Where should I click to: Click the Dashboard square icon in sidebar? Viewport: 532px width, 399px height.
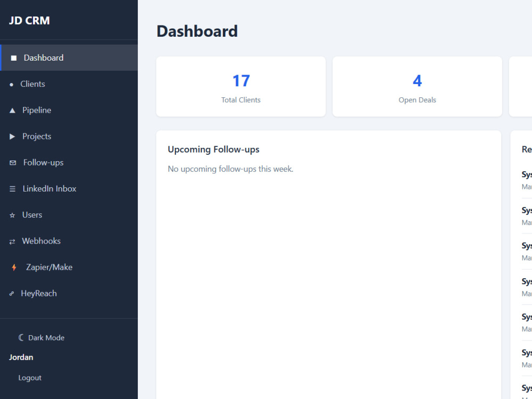click(x=14, y=58)
